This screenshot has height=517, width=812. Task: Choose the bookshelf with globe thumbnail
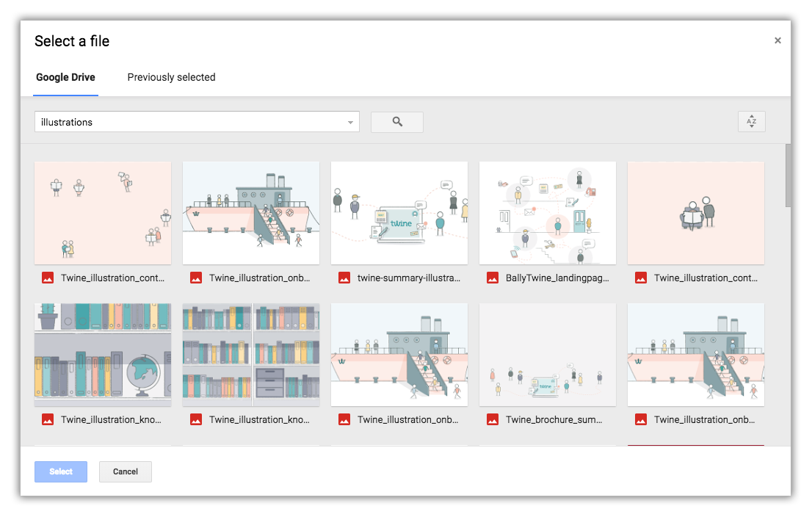pyautogui.click(x=103, y=355)
